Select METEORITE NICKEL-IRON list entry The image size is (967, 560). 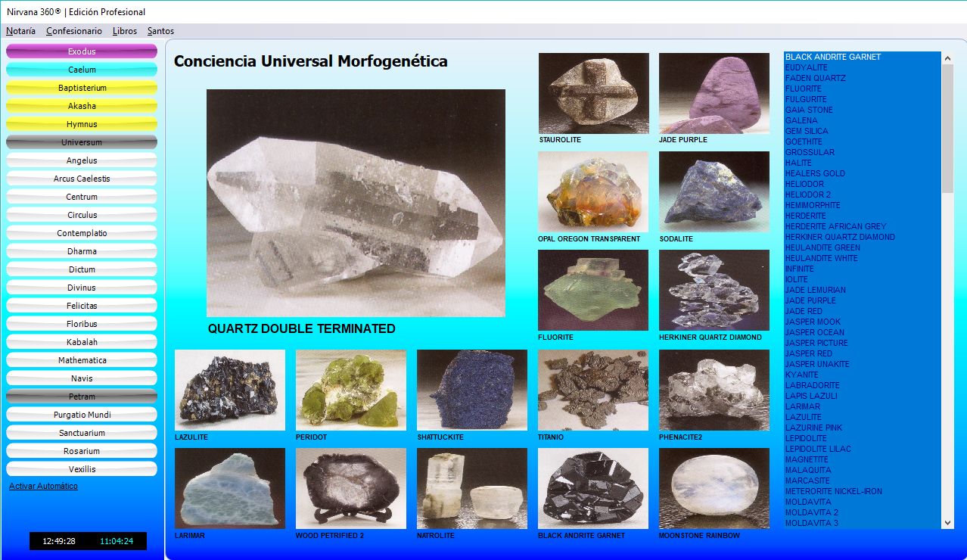tap(863, 491)
